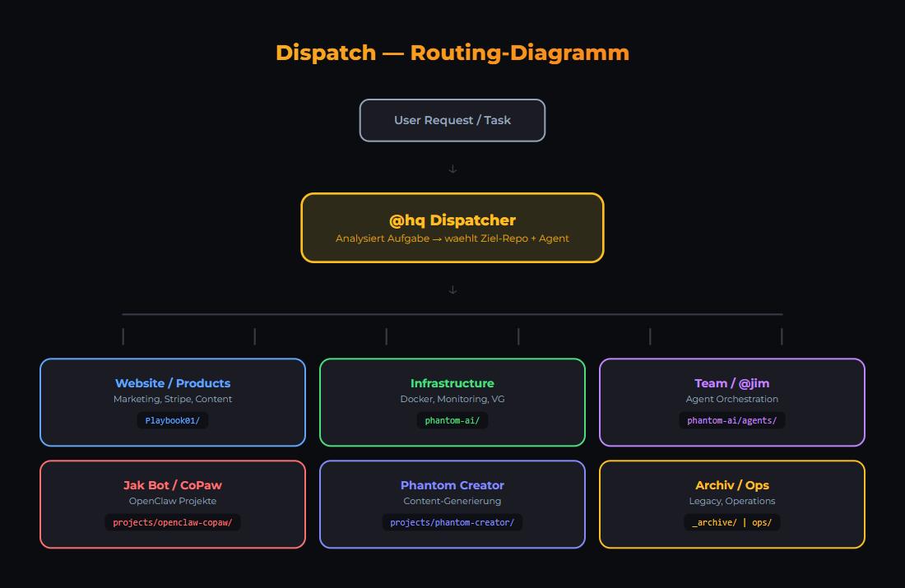The height and width of the screenshot is (588, 905).
Task: Click the 'Docker, Monitoring, VG' subtitle text
Action: [x=452, y=399]
